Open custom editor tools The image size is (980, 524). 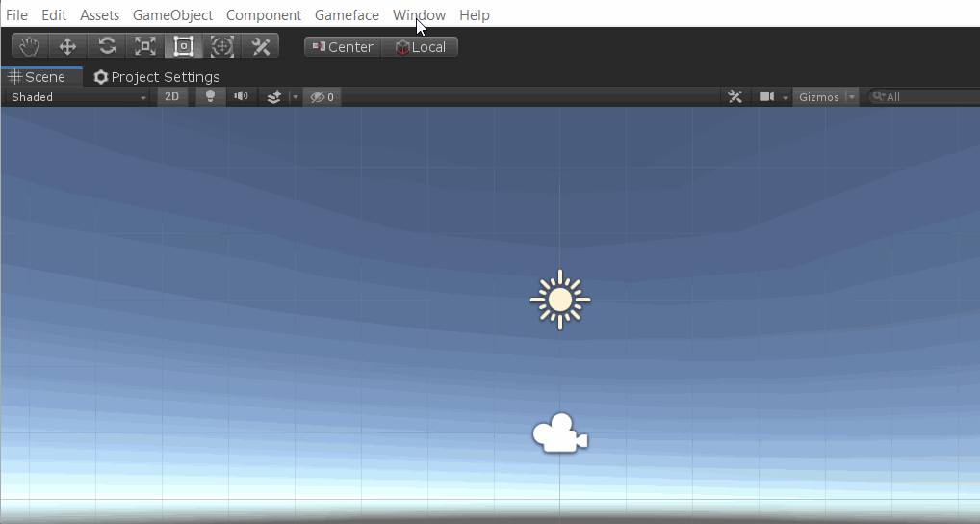coord(260,46)
